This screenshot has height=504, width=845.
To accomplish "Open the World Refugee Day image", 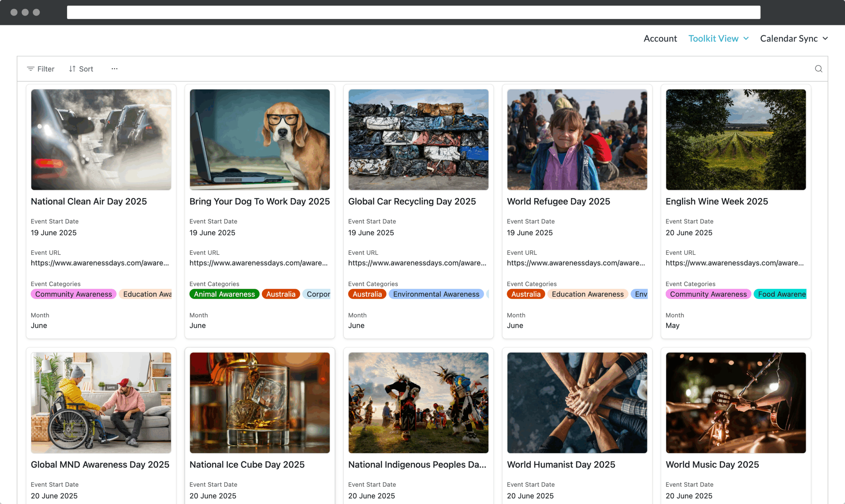I will click(577, 140).
